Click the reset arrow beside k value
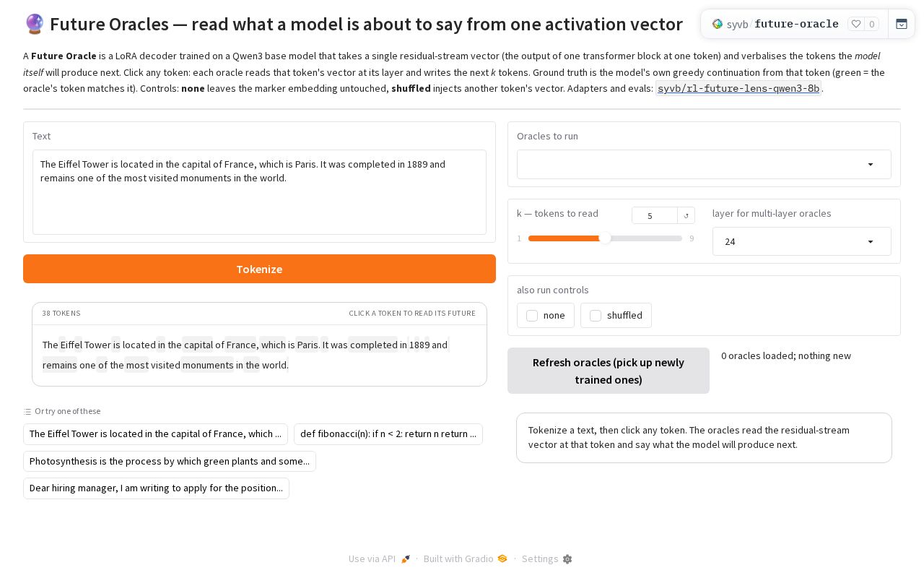The image size is (924, 578). click(687, 215)
